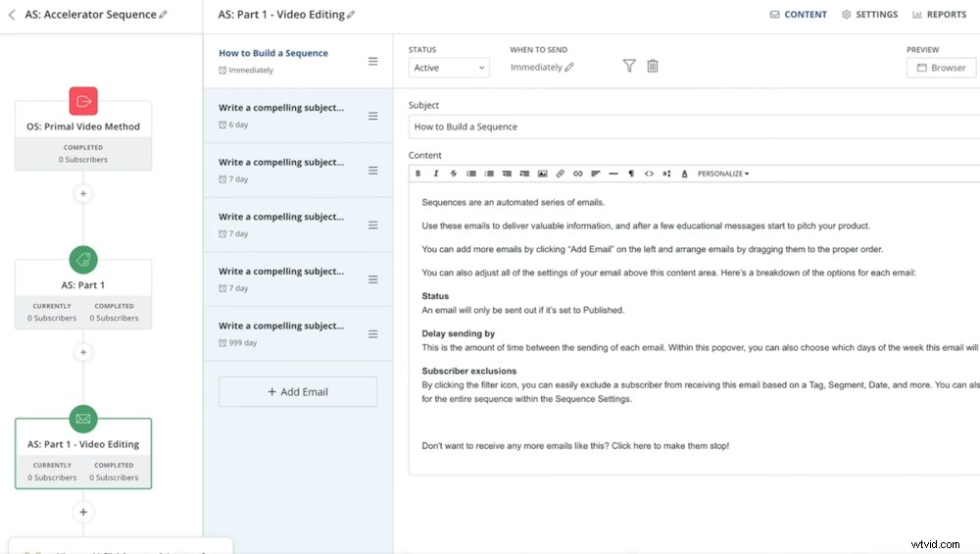Viewport: 980px width, 554px height.
Task: Go back with the left arrow
Action: [11, 15]
